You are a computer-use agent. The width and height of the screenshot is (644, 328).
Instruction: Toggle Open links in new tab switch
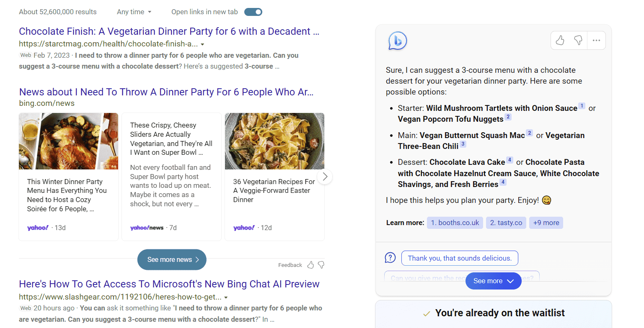[x=253, y=12]
